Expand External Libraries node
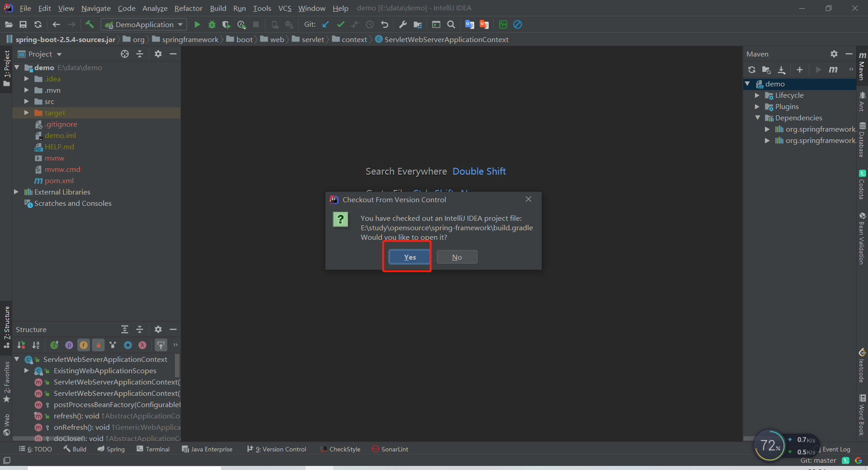The height and width of the screenshot is (470, 868). point(16,192)
